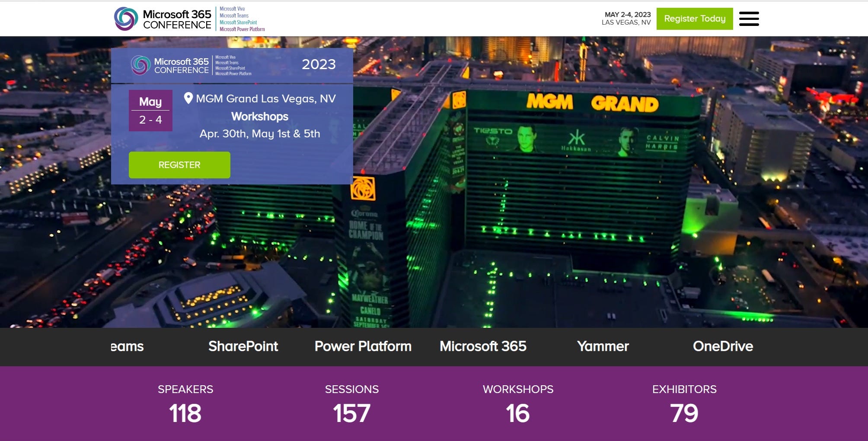Click the WORKSHOPS 16 statistic
This screenshot has width=868, height=441.
518,404
